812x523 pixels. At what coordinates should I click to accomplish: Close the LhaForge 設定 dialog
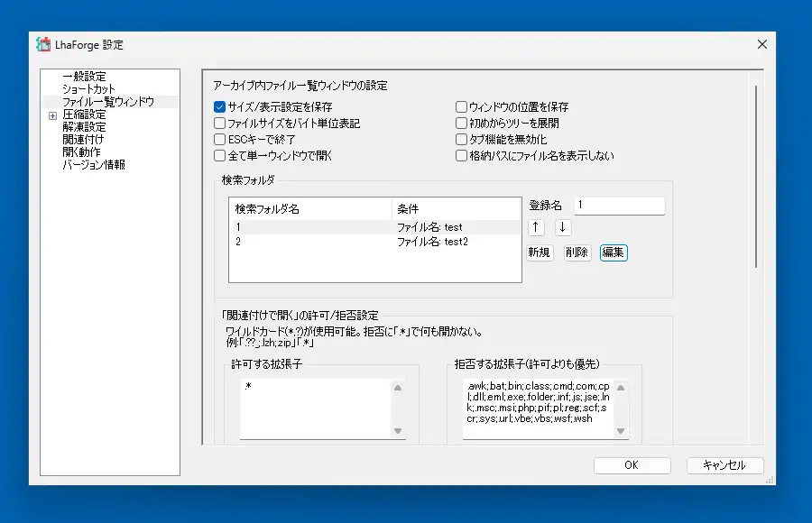point(762,44)
